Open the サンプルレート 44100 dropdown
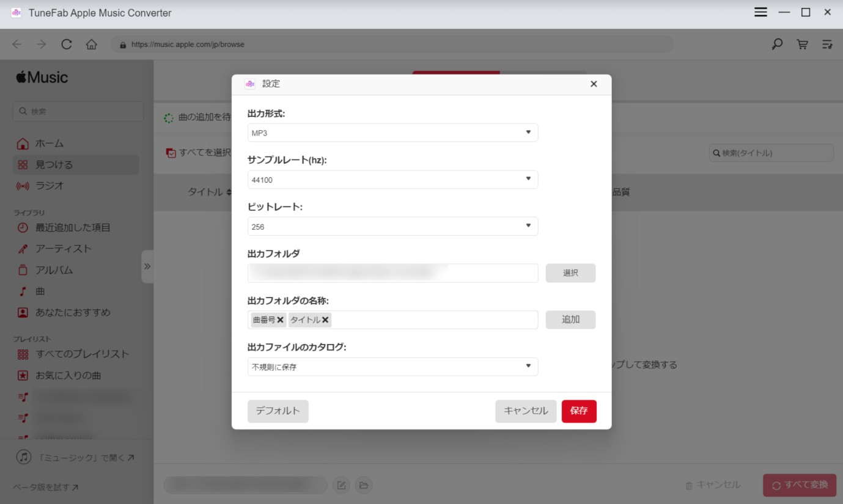This screenshot has height=504, width=843. [392, 180]
